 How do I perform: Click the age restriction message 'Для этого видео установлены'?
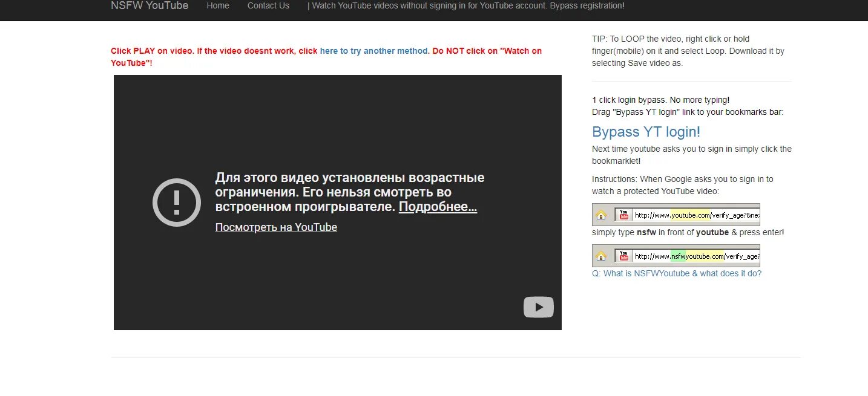350,192
